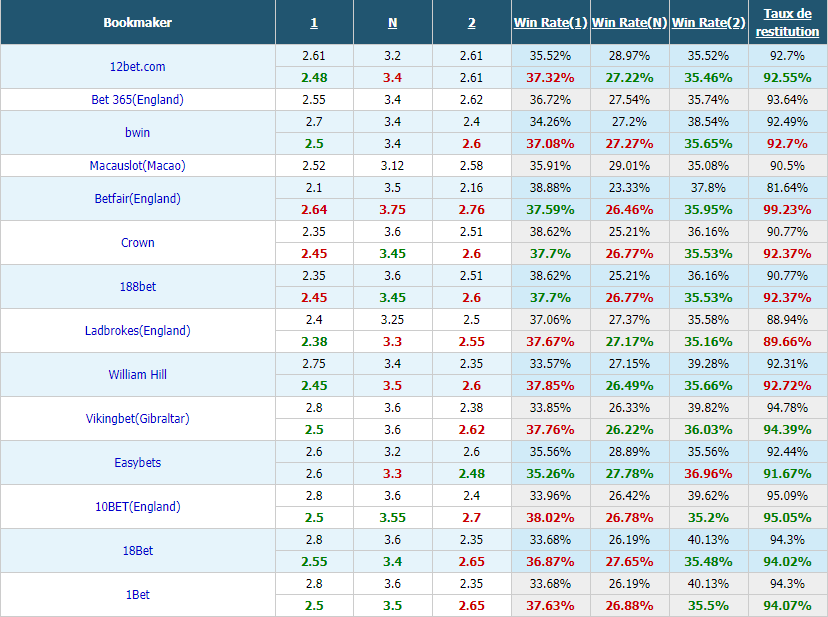Click Bet 365 restitution 93.64%
The height and width of the screenshot is (617, 828).
(x=787, y=99)
